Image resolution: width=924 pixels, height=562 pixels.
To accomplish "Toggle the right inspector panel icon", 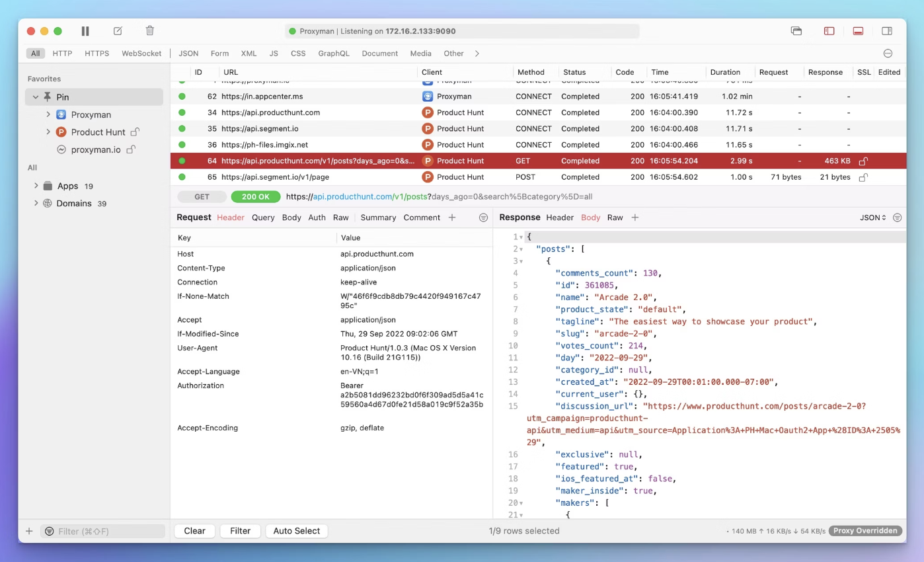I will [886, 30].
